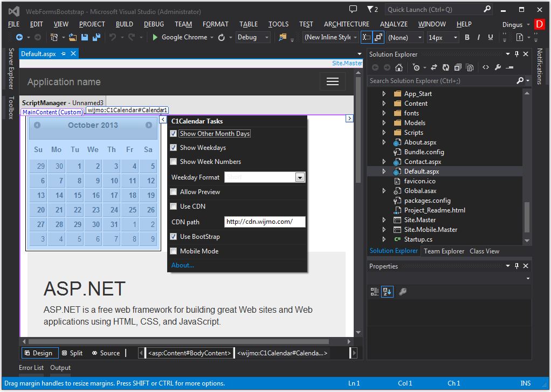Image resolution: width=551 pixels, height=392 pixels.
Task: Click the Solution Explorer vertical scrollbar thumb
Action: coord(527,217)
